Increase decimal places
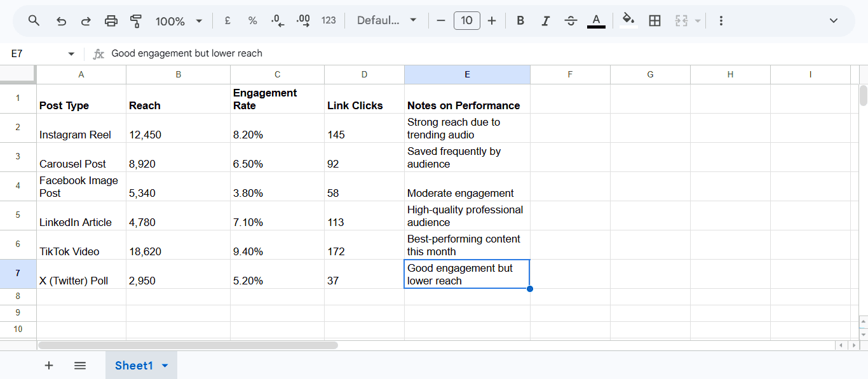 point(303,21)
